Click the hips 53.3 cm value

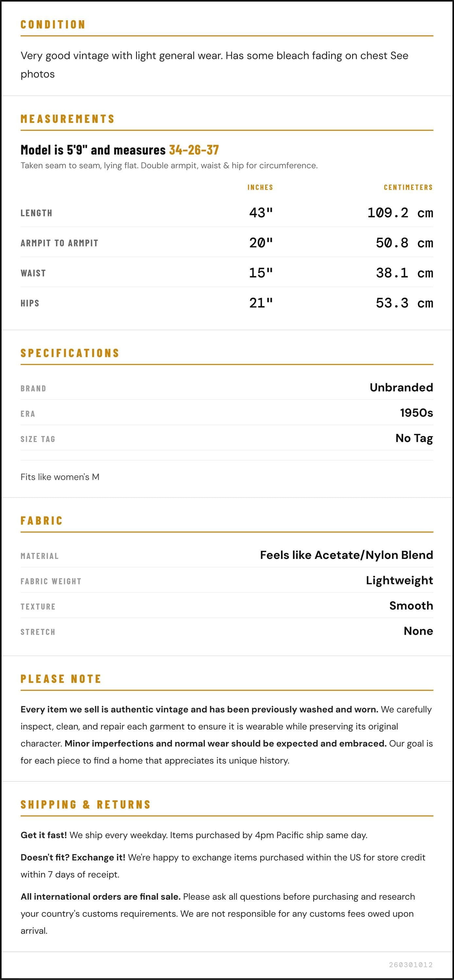(x=405, y=303)
